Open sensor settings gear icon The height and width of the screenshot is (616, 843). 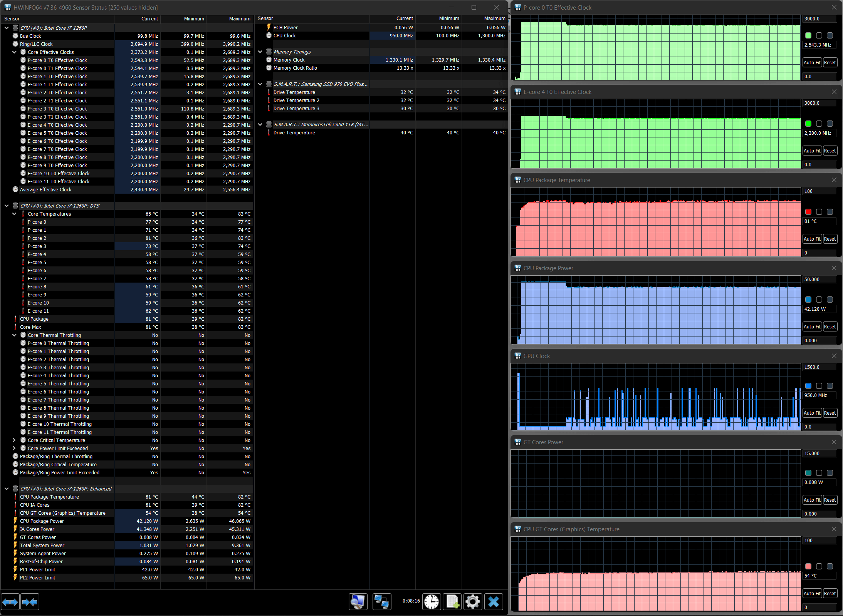[473, 601]
